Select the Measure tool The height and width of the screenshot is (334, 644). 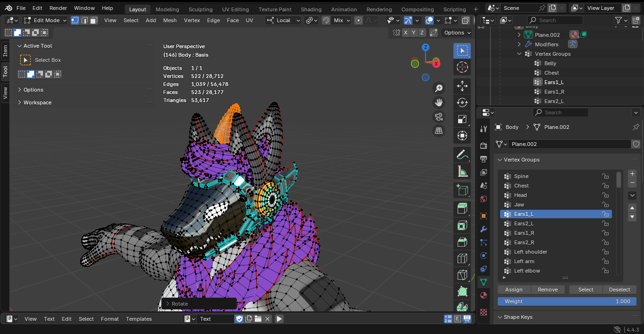(462, 171)
